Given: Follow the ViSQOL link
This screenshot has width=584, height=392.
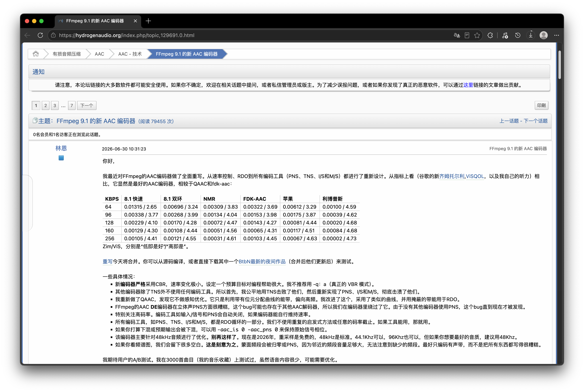Looking at the screenshot, I should click(x=475, y=176).
